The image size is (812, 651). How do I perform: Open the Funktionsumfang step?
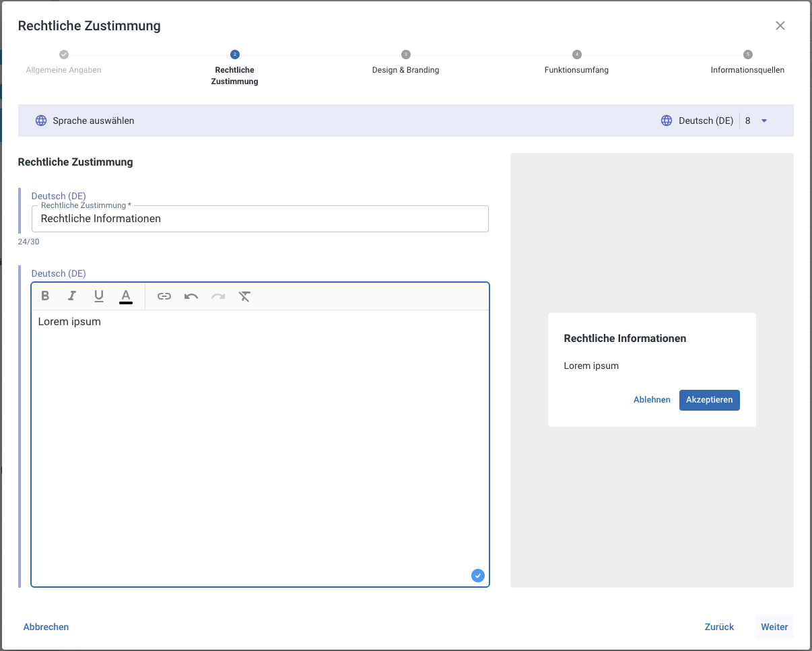[x=576, y=70]
